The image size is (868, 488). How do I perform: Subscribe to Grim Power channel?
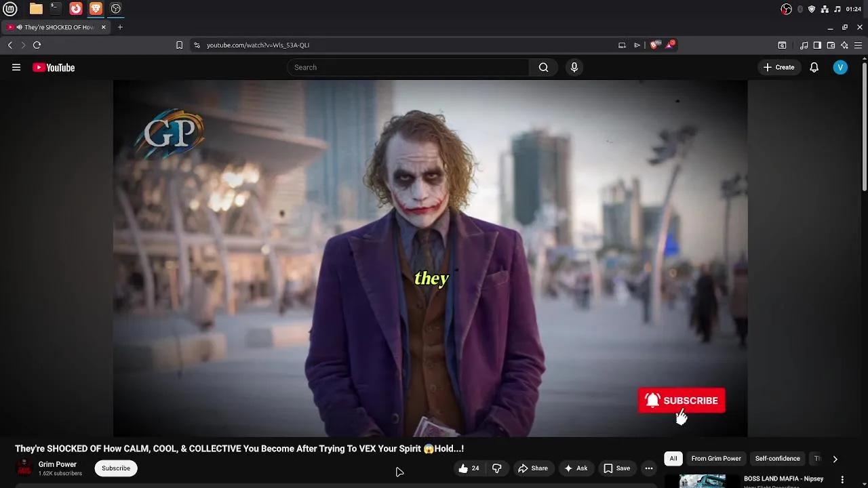click(116, 468)
